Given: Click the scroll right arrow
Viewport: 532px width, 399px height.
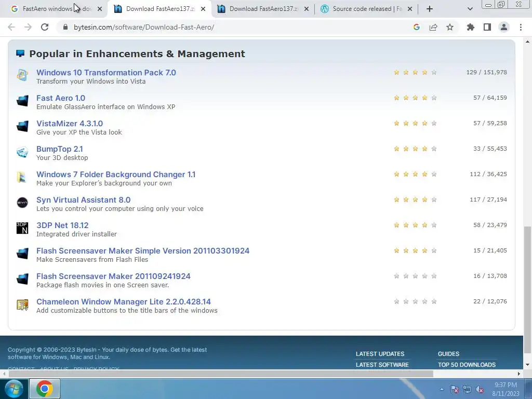Looking at the screenshot, I should (519, 374).
